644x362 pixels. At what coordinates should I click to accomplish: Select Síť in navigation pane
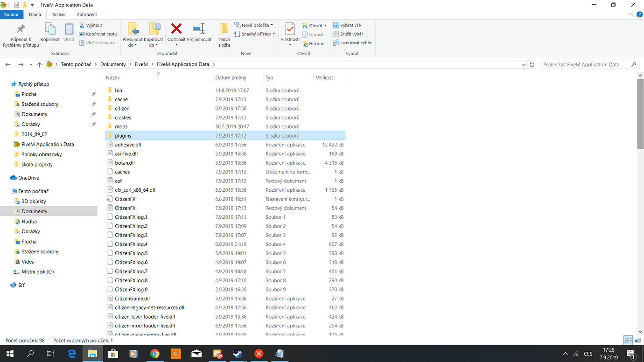click(x=21, y=285)
